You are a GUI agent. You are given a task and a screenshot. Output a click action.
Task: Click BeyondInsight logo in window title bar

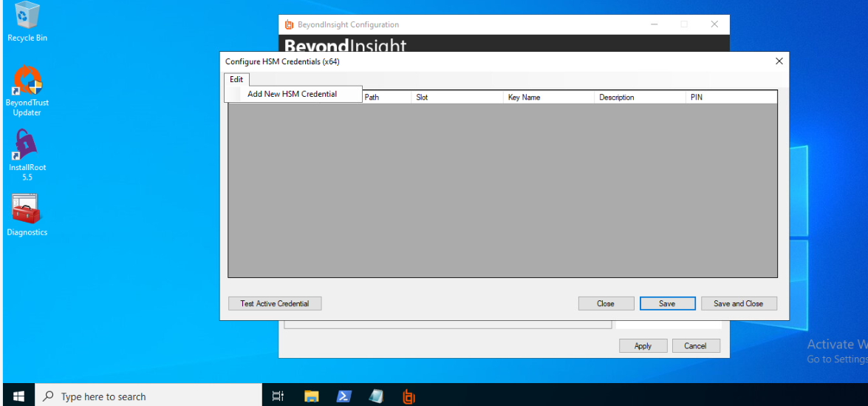coord(288,24)
